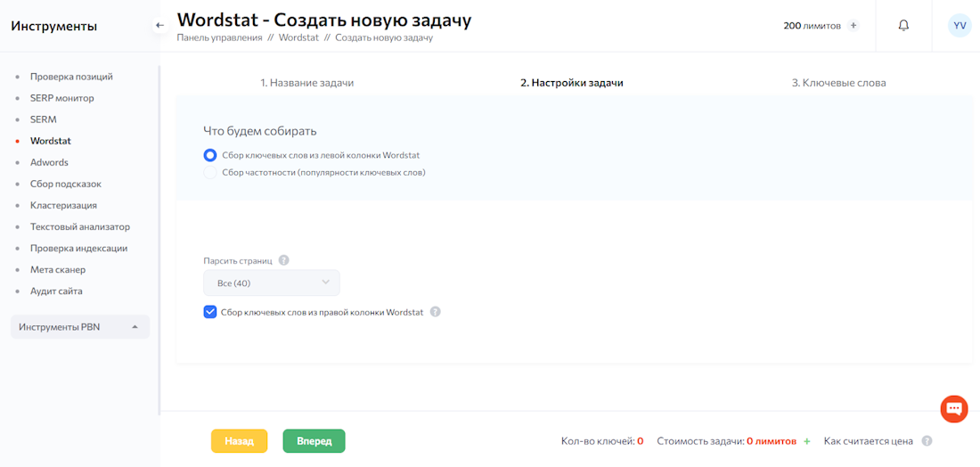Click the plus icon beside 200 лимитов

(x=853, y=26)
